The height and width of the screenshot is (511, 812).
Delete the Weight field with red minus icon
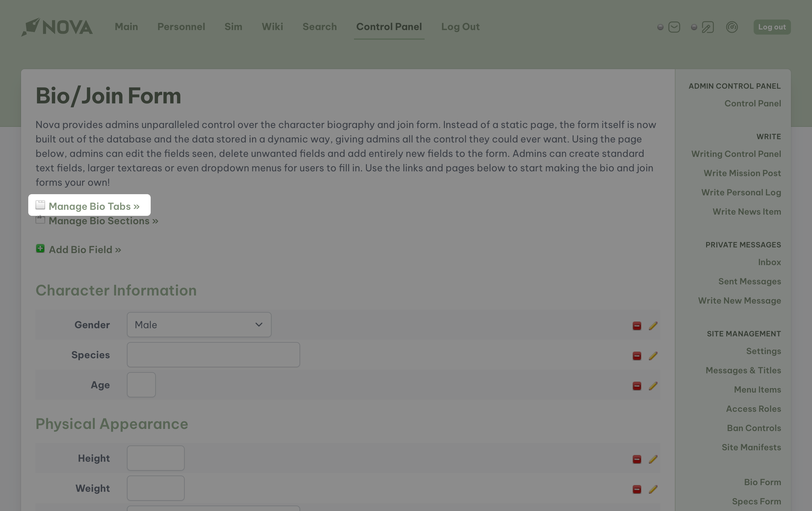[637, 489]
